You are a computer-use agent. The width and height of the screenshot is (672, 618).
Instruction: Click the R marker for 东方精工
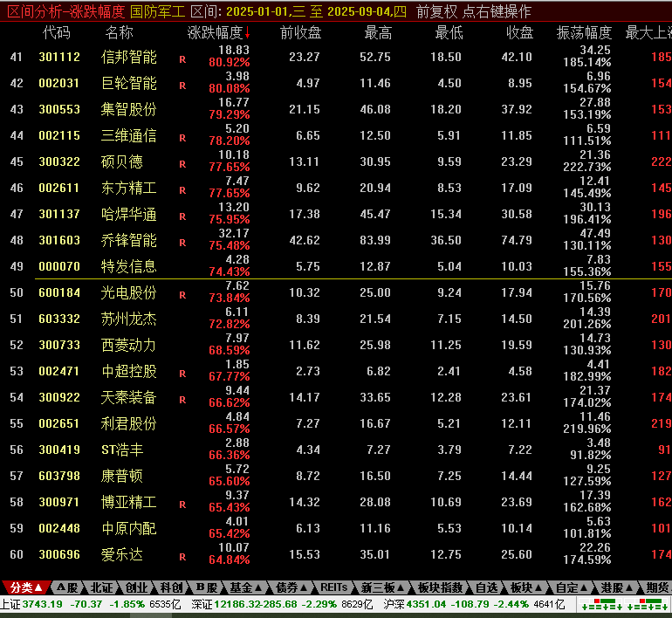coord(182,190)
